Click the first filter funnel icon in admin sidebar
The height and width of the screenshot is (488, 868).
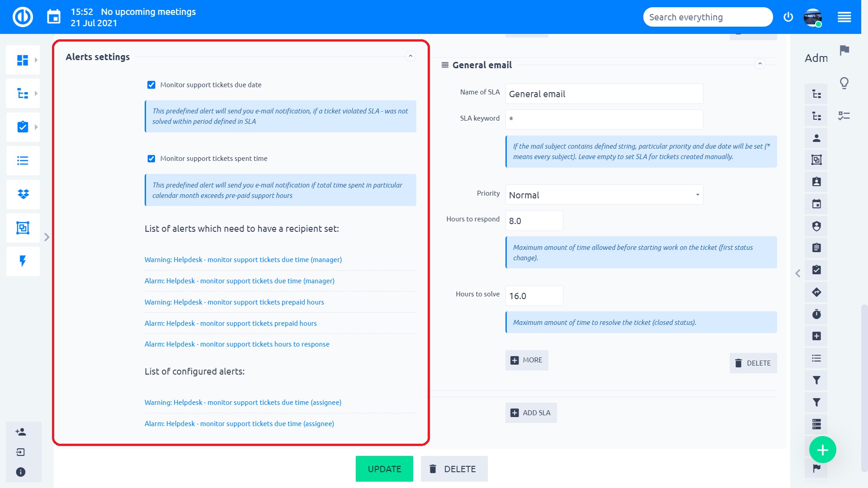[816, 380]
